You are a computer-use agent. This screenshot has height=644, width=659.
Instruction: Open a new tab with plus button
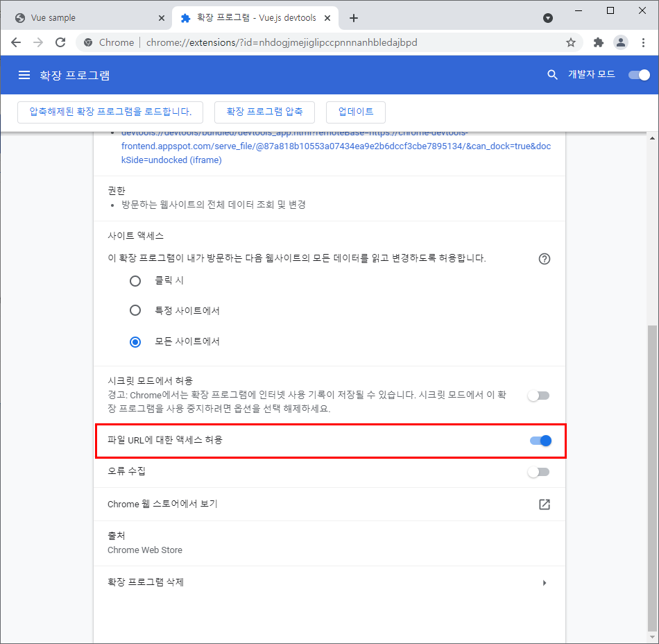point(354,18)
